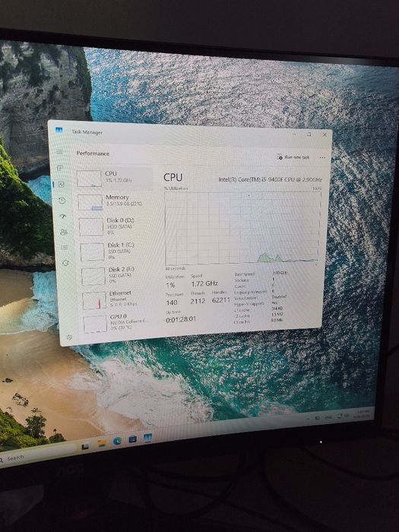Close the Task Manager window
The image size is (399, 532).
click(x=325, y=135)
